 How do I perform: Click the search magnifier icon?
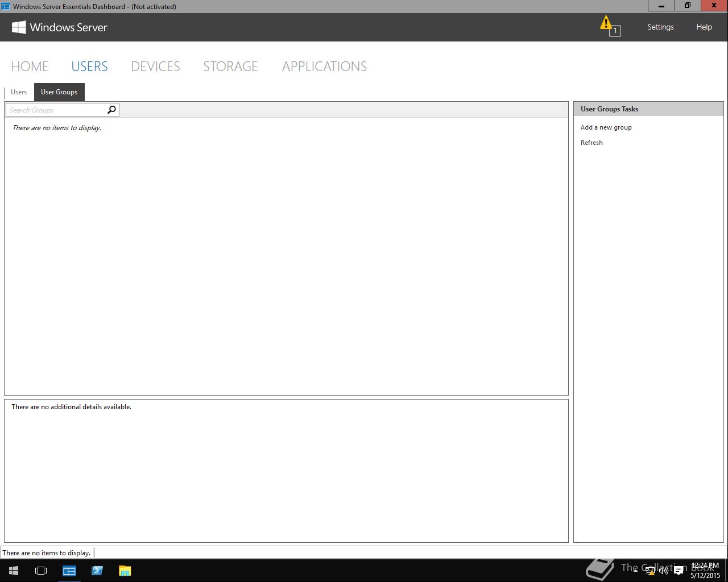[112, 110]
